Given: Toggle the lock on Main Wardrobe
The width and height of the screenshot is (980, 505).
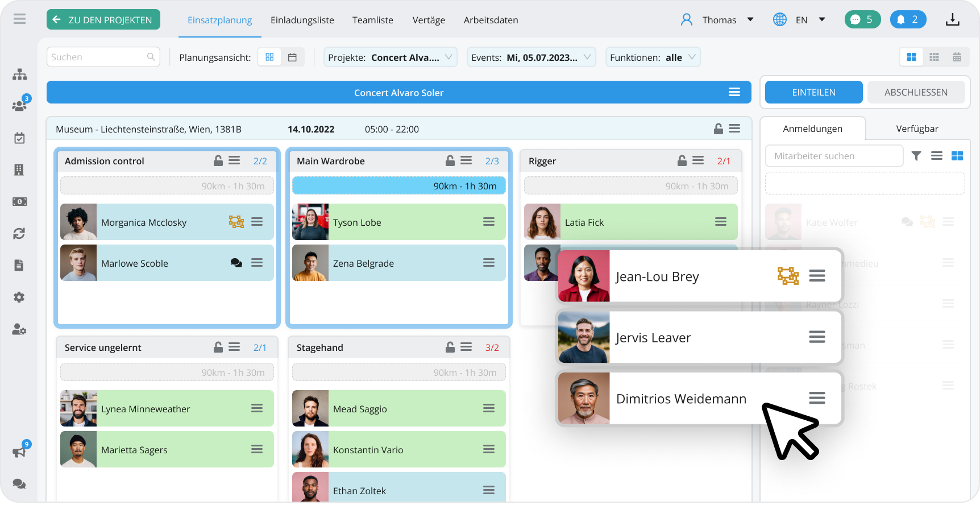Looking at the screenshot, I should click(x=450, y=161).
